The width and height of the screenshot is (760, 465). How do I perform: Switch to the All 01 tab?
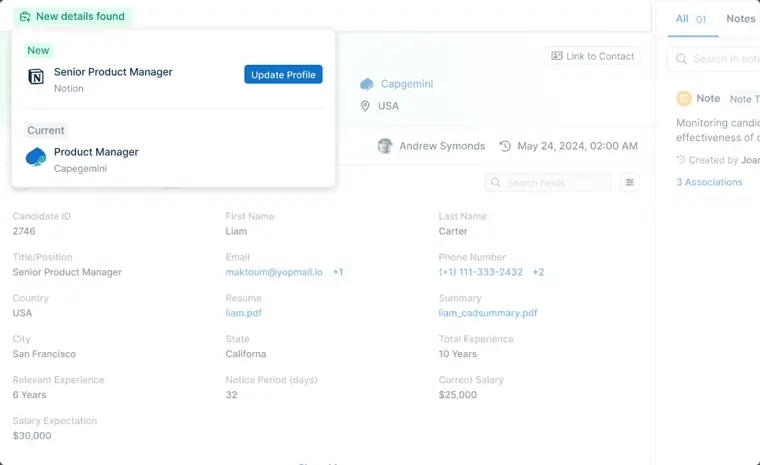[x=692, y=19]
